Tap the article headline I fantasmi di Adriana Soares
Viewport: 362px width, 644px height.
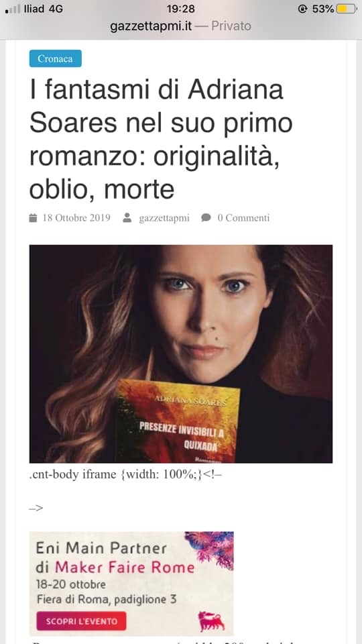[160, 140]
